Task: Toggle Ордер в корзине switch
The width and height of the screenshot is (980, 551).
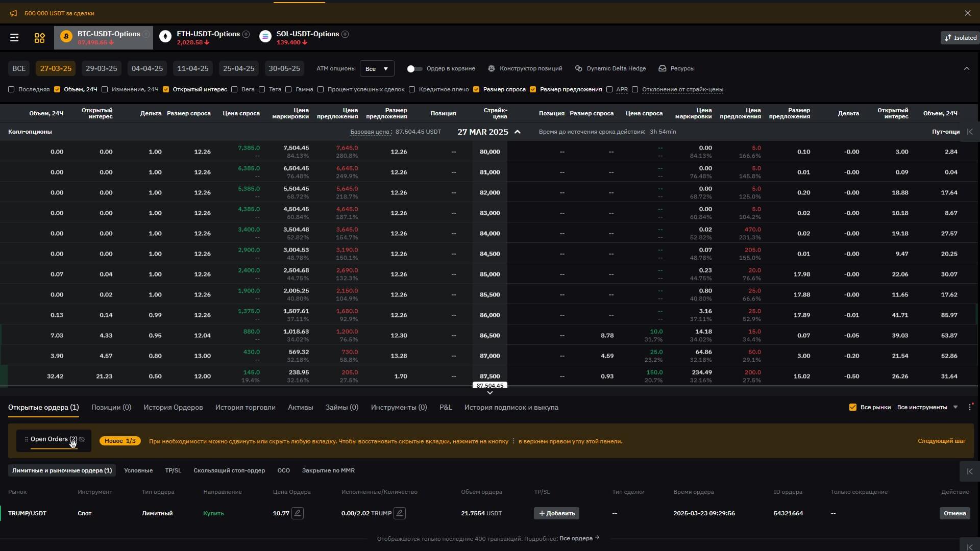Action: pyautogui.click(x=414, y=68)
